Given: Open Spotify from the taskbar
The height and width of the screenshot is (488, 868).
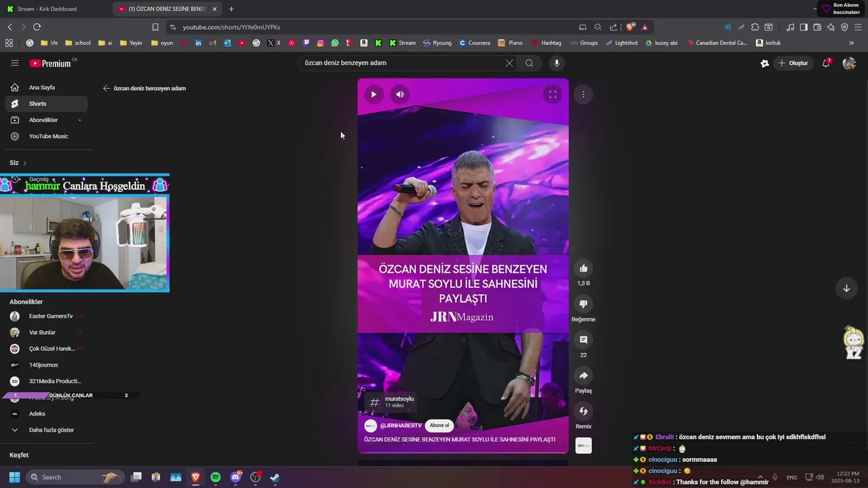Looking at the screenshot, I should point(216,477).
